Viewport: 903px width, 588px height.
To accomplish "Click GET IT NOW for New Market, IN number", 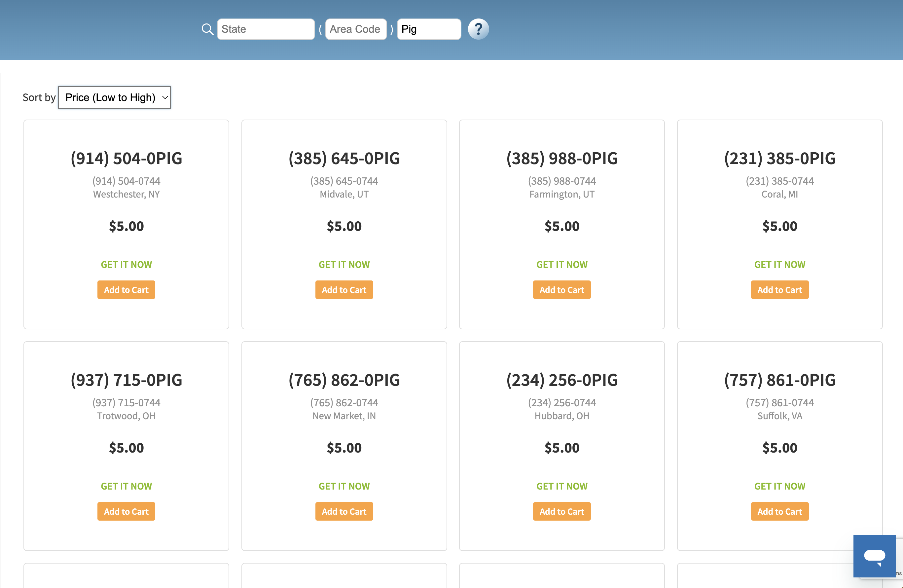I will click(344, 486).
